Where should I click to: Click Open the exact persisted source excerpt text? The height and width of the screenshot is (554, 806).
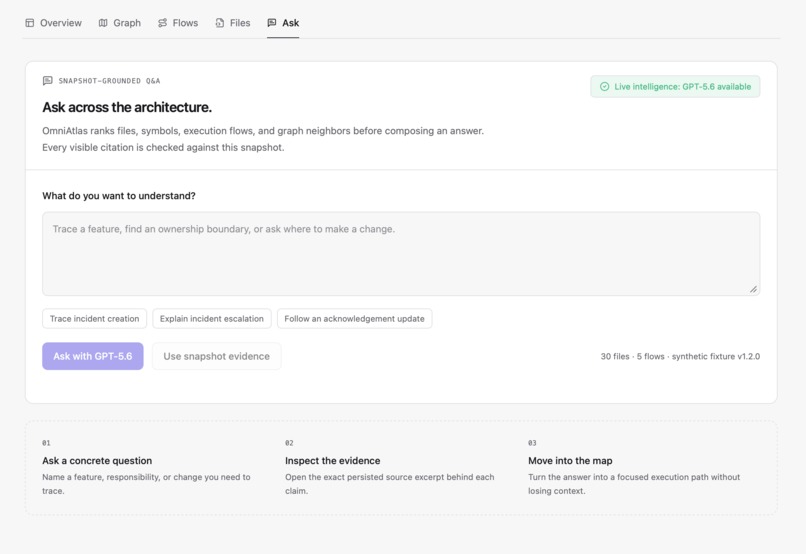pos(390,484)
